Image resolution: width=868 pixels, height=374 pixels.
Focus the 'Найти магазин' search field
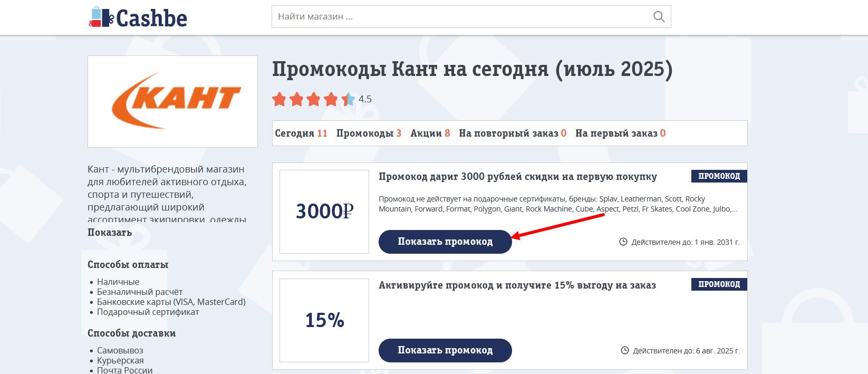tap(471, 17)
